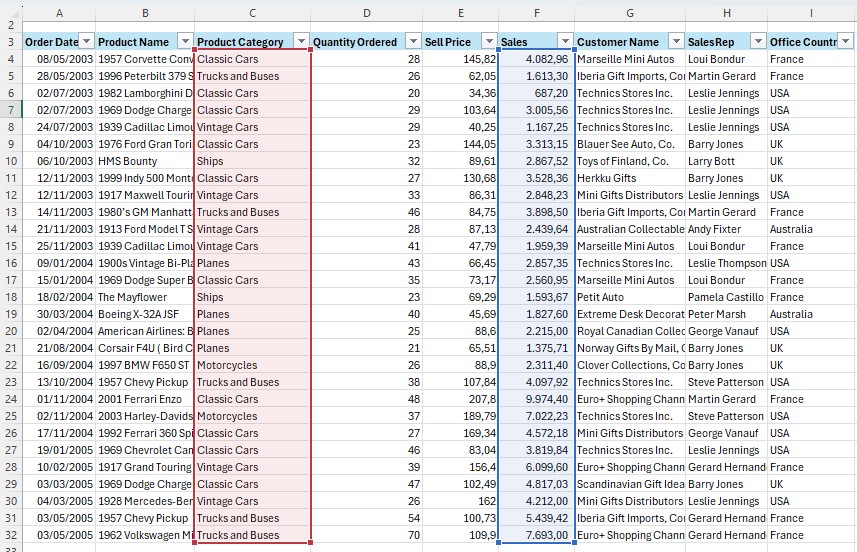Click the column G header
The height and width of the screenshot is (552, 857).
tap(629, 13)
